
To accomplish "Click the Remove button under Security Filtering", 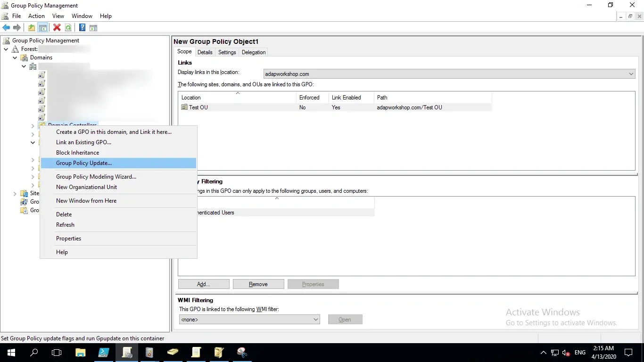I will 258,284.
